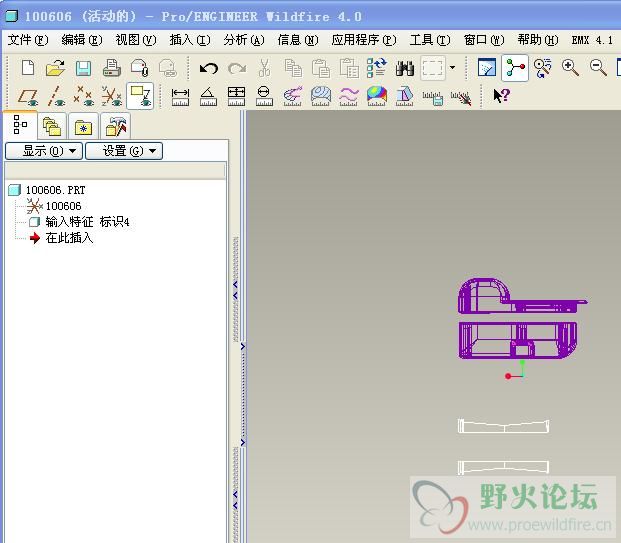
Task: Toggle datum axes display
Action: (x=56, y=96)
